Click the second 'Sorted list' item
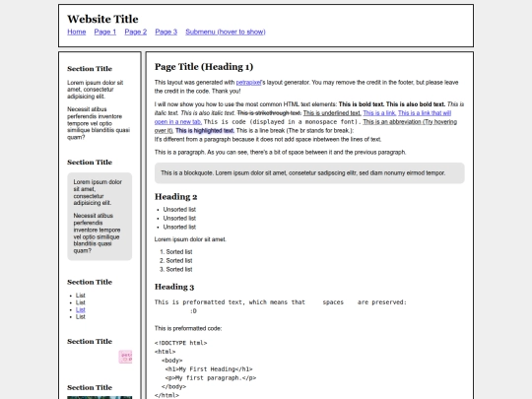This screenshot has height=399, width=532. tap(179, 260)
